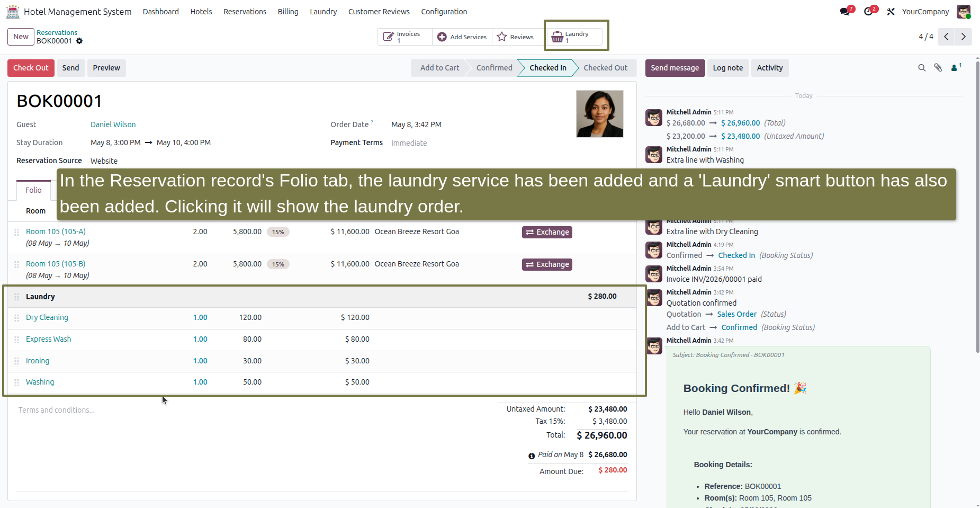Open the user avatar menu
This screenshot has height=508, width=980.
point(964,12)
